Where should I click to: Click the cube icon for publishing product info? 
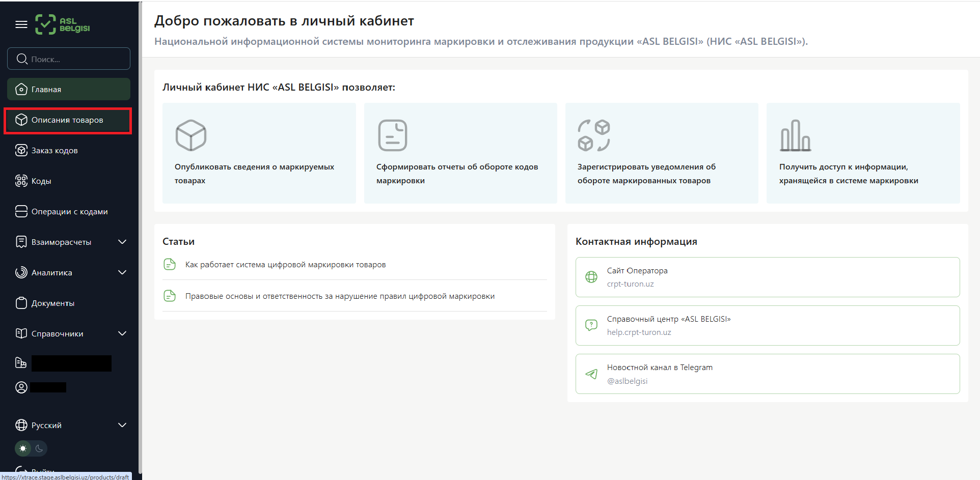[190, 135]
